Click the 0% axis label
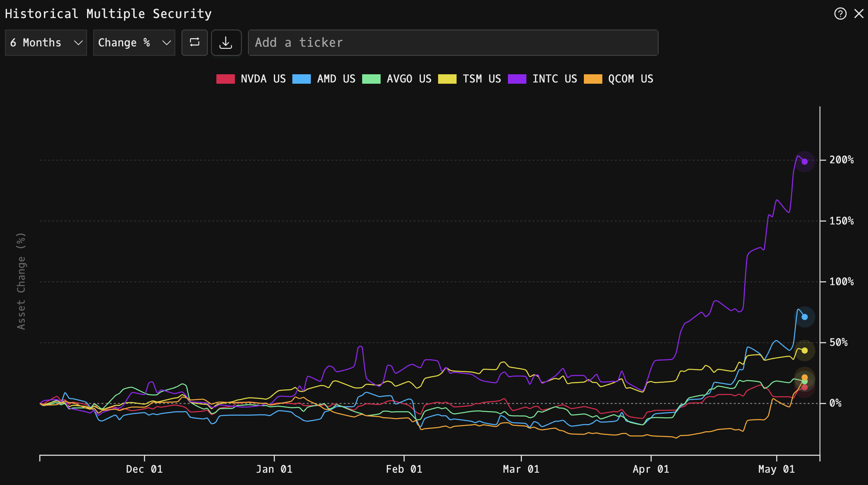868x485 pixels. coord(835,403)
